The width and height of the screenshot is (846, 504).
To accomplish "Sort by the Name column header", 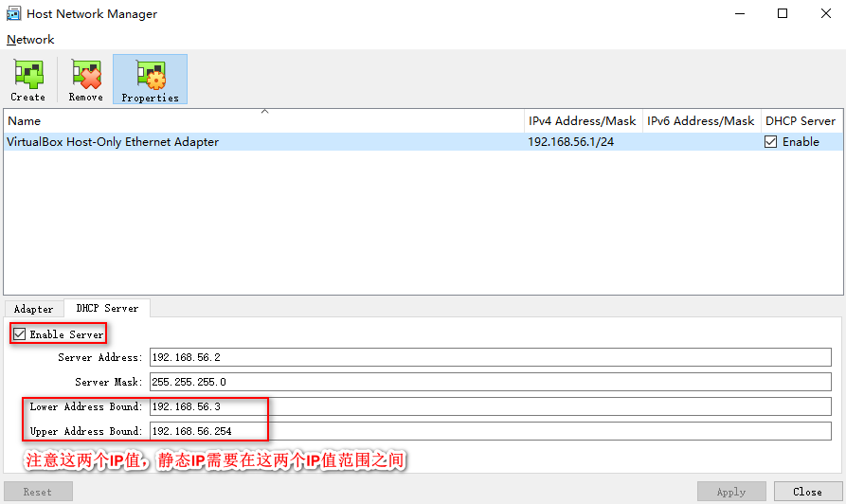I will 263,121.
